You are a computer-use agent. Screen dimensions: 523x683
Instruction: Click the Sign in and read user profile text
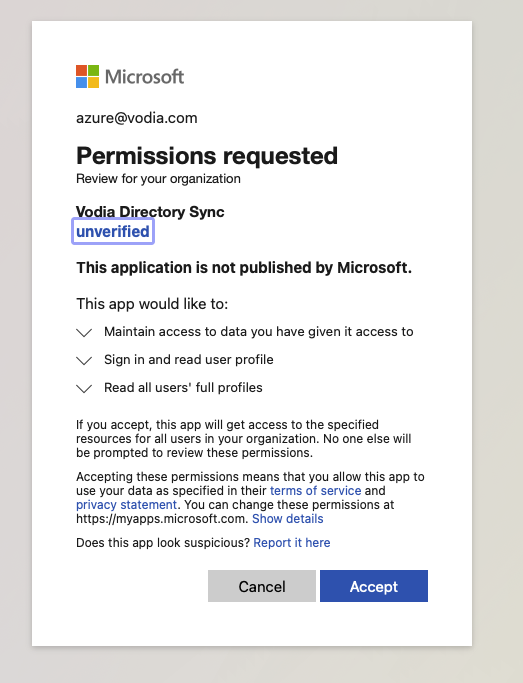(x=189, y=360)
